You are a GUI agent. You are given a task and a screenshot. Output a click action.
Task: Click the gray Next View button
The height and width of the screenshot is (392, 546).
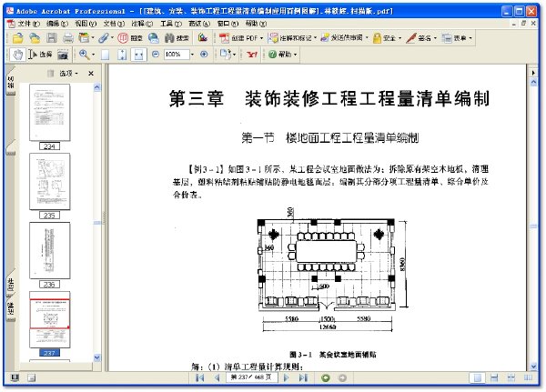tap(342, 377)
